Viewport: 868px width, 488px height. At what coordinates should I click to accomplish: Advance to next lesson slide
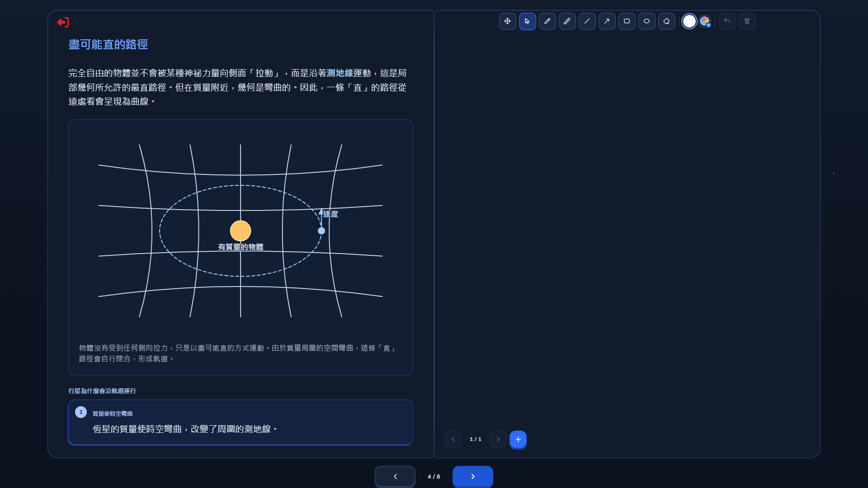[x=473, y=476]
